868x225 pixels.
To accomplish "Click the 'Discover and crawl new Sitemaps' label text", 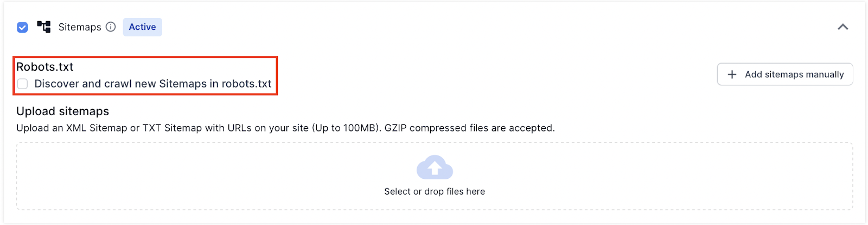I will [153, 84].
